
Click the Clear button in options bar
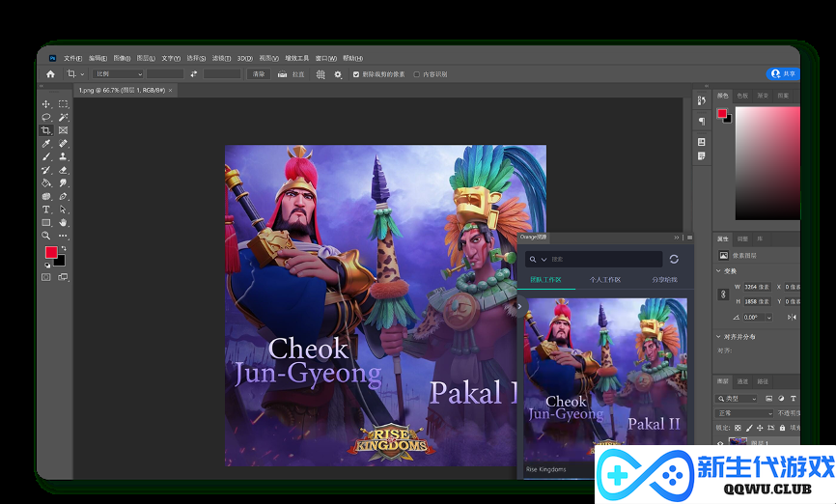tap(259, 74)
